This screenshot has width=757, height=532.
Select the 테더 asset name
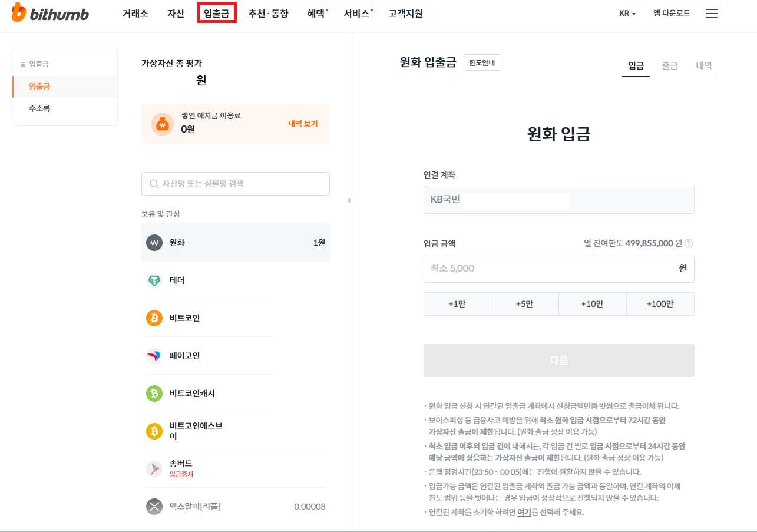177,280
